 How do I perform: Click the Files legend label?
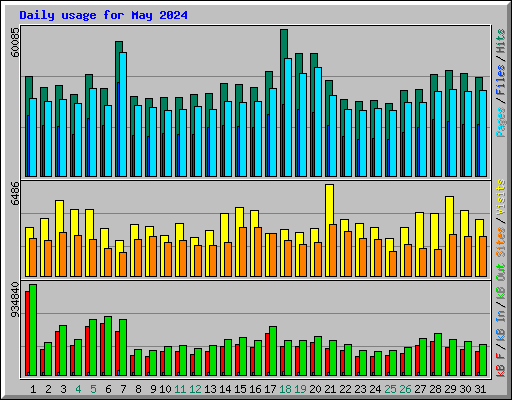point(500,80)
